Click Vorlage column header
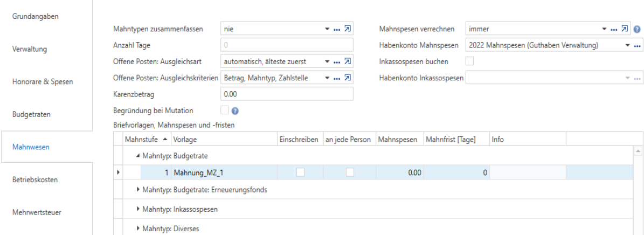The image size is (644, 235). click(x=224, y=139)
